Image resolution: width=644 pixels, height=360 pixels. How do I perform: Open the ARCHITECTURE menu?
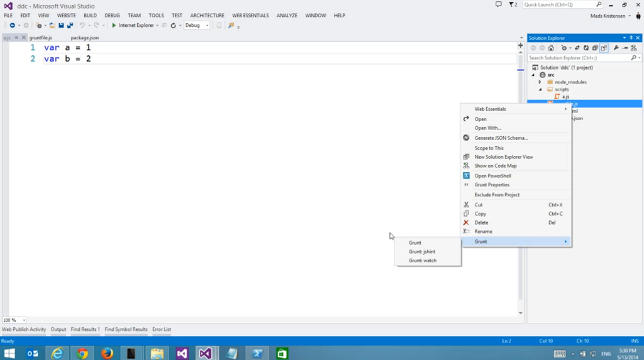tap(207, 16)
